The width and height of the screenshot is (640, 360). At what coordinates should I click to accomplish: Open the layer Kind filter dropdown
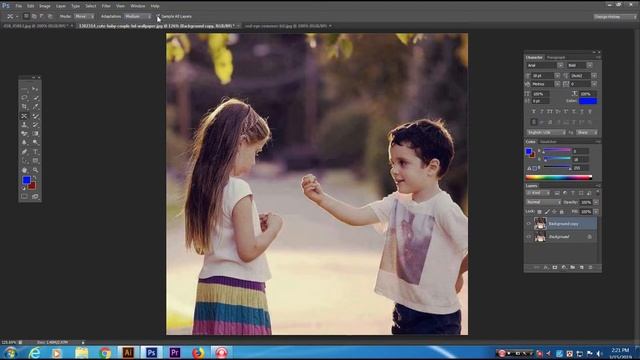pos(538,193)
